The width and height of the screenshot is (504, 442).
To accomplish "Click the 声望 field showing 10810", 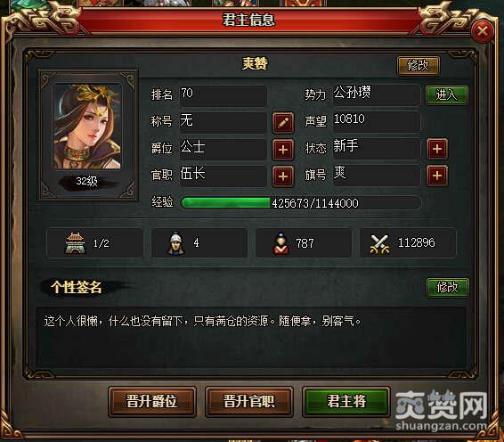I will pos(377,120).
